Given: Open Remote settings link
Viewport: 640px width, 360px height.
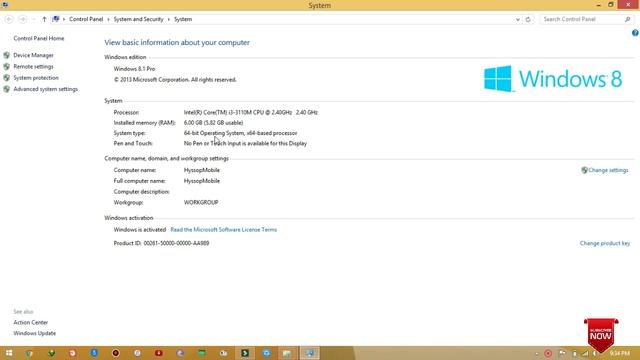Looking at the screenshot, I should click(x=33, y=67).
